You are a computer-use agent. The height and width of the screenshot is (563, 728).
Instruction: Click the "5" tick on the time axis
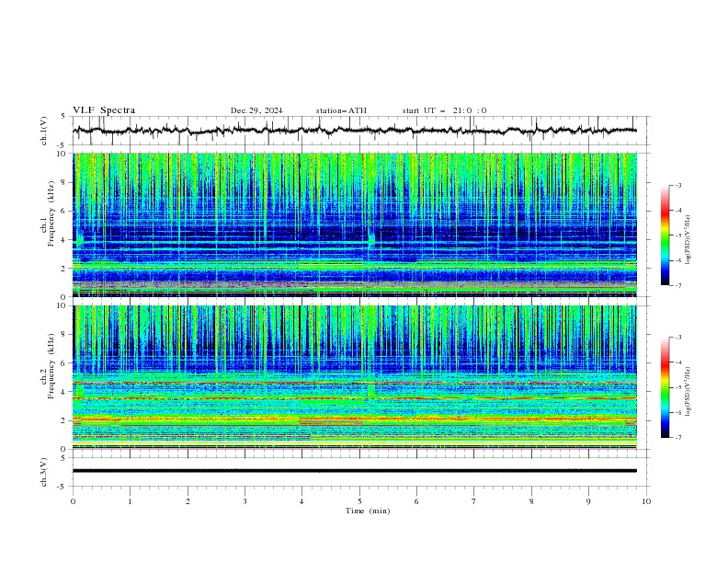click(359, 501)
